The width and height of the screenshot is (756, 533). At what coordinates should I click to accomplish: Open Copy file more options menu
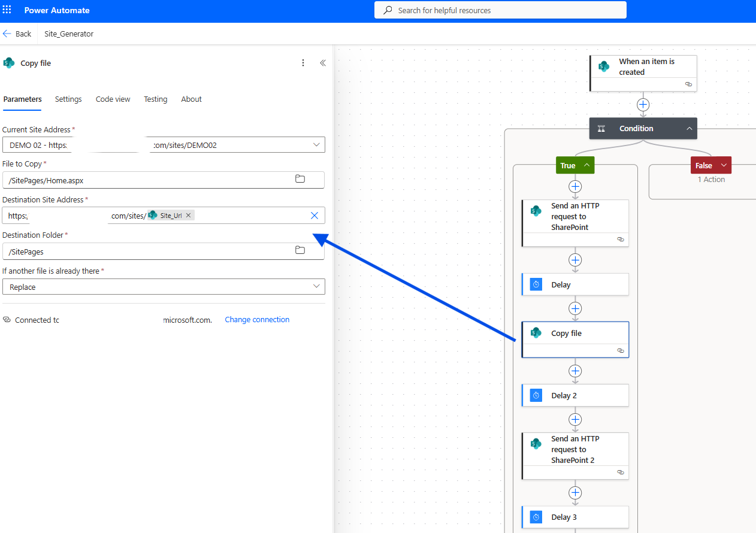click(303, 63)
